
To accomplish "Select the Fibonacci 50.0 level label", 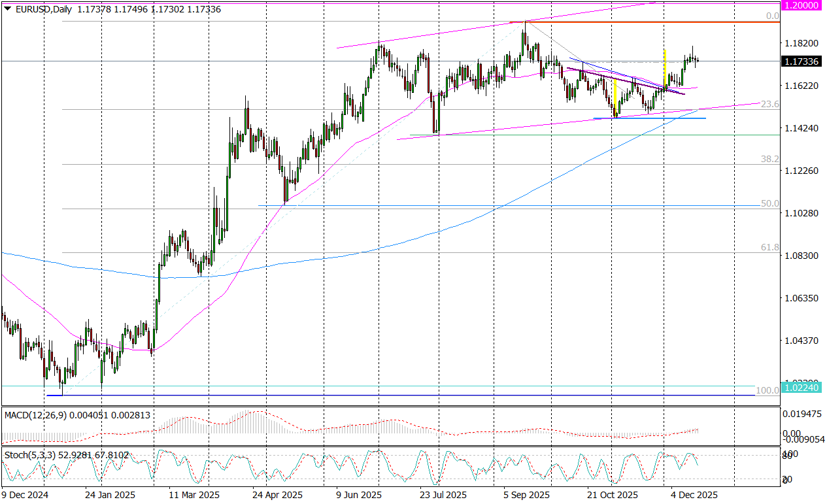I will coord(770,204).
